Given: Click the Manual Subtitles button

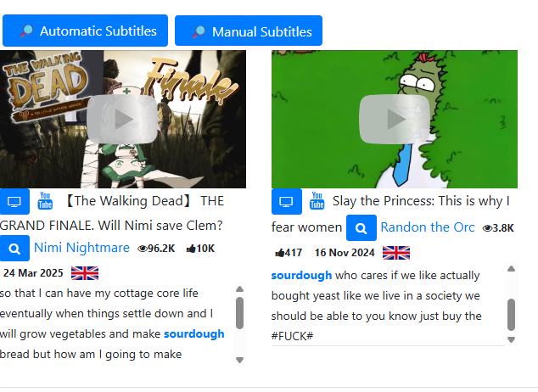Looking at the screenshot, I should click(x=249, y=31).
